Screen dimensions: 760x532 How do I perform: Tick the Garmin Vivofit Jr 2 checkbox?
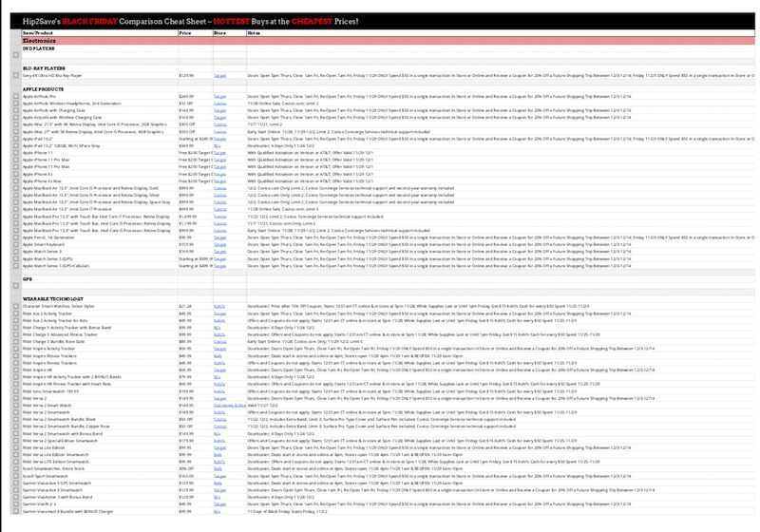pyautogui.click(x=16, y=503)
